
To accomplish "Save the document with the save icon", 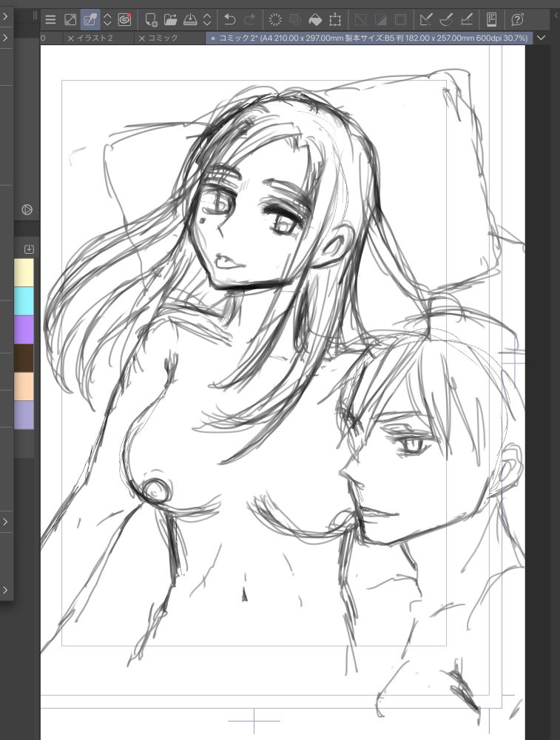I will [x=190, y=20].
